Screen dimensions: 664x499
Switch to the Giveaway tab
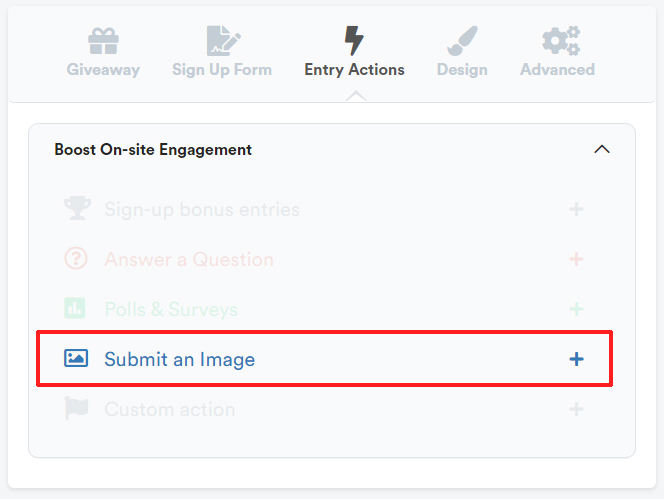103,52
